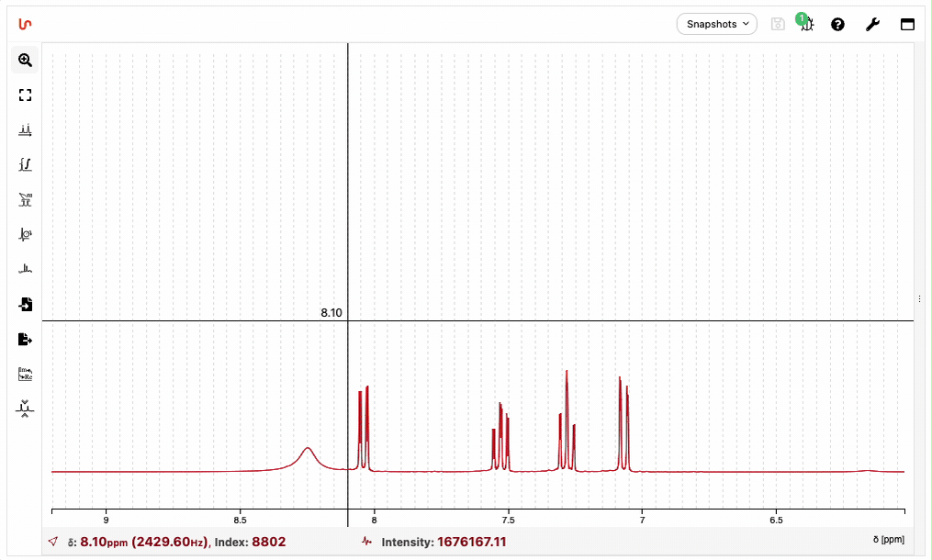Toggle fullscreen window mode icon

907,24
